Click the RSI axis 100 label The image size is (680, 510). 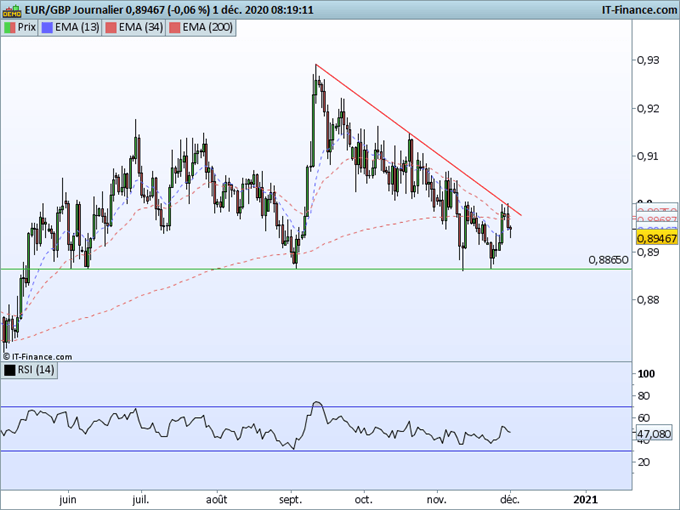coord(646,374)
